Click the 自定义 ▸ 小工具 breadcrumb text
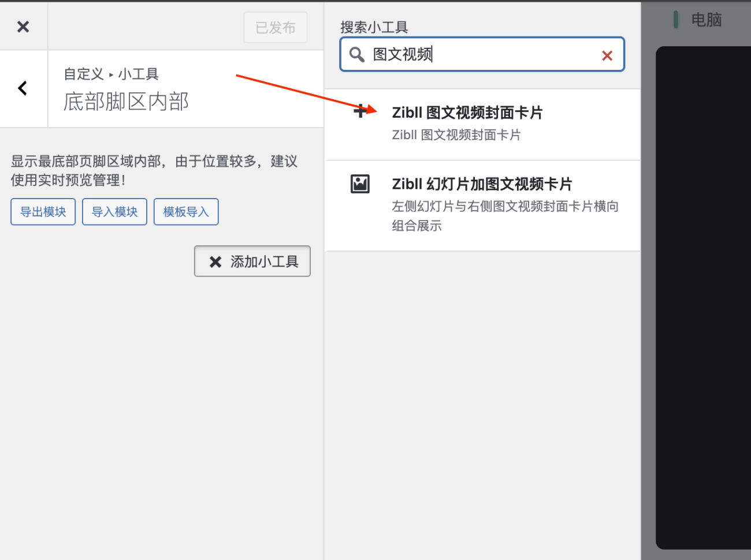The image size is (751, 560). click(111, 74)
